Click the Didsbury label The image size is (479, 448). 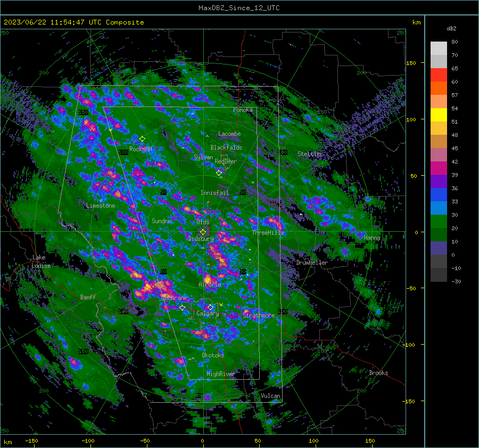coord(201,239)
